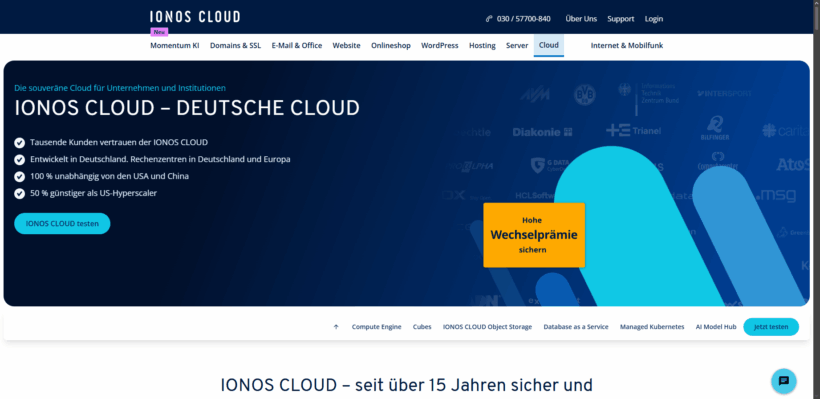The height and width of the screenshot is (399, 820).
Task: Open the Momentum KI menu
Action: tap(175, 45)
